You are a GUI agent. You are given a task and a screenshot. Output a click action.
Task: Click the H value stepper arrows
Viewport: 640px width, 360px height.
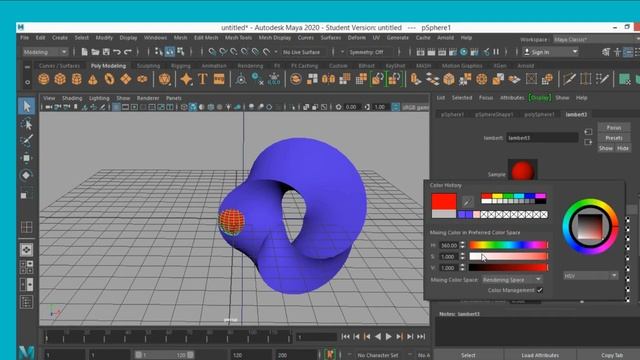click(x=462, y=245)
